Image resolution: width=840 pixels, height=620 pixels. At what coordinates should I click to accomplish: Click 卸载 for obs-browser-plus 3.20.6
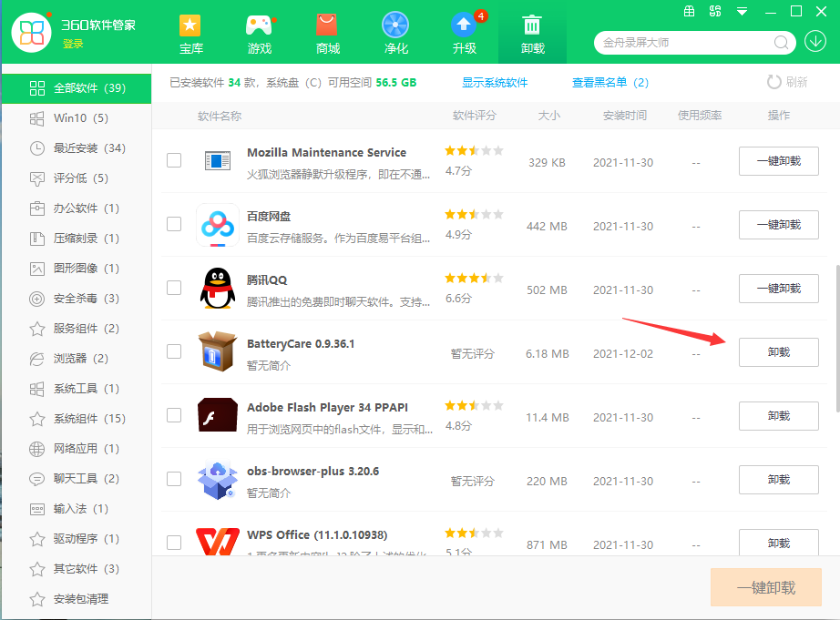(x=778, y=480)
